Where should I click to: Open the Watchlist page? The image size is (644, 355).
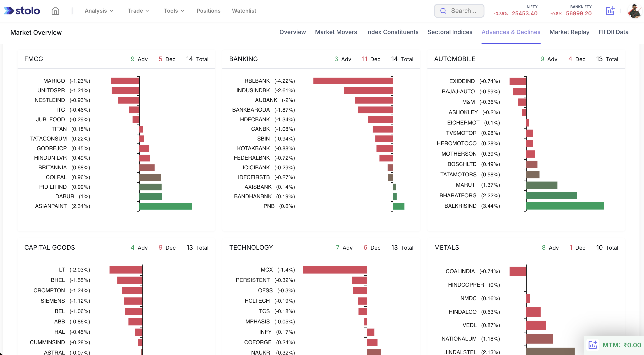click(244, 11)
